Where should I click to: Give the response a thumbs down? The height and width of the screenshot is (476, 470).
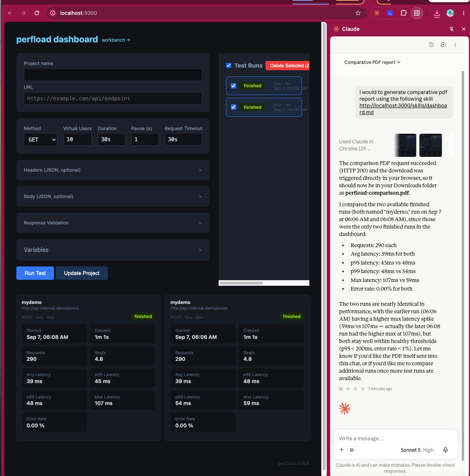coord(363,389)
